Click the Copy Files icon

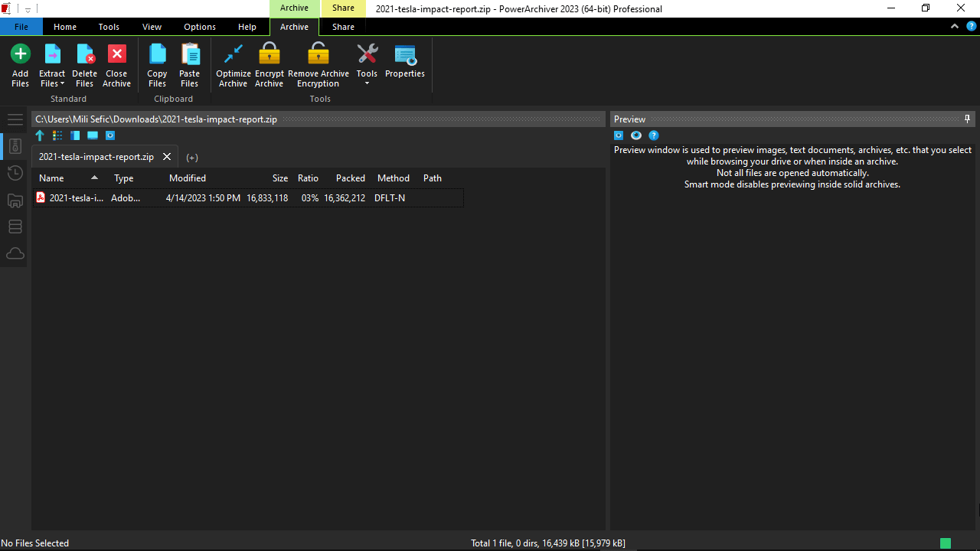click(157, 55)
